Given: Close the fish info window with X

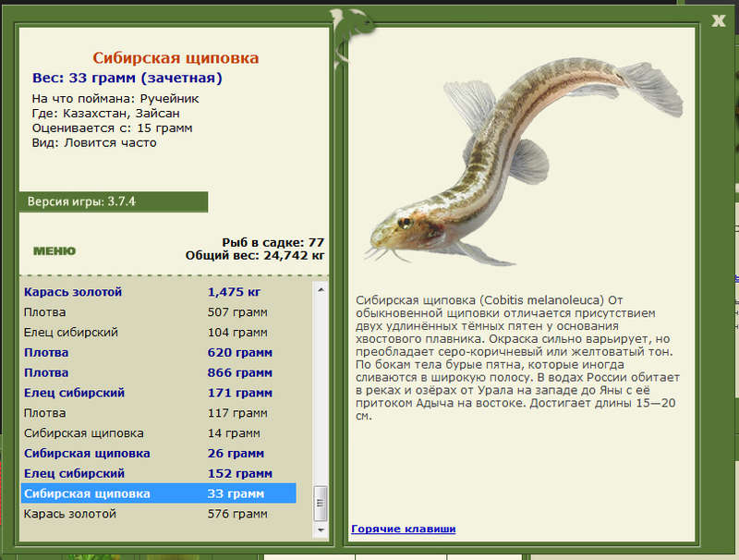Looking at the screenshot, I should [x=719, y=20].
